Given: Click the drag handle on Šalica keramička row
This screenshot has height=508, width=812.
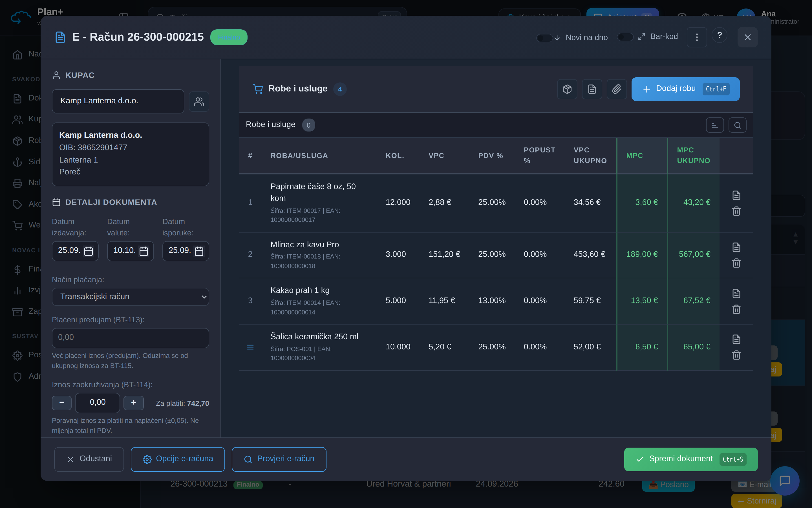Looking at the screenshot, I should tap(250, 347).
